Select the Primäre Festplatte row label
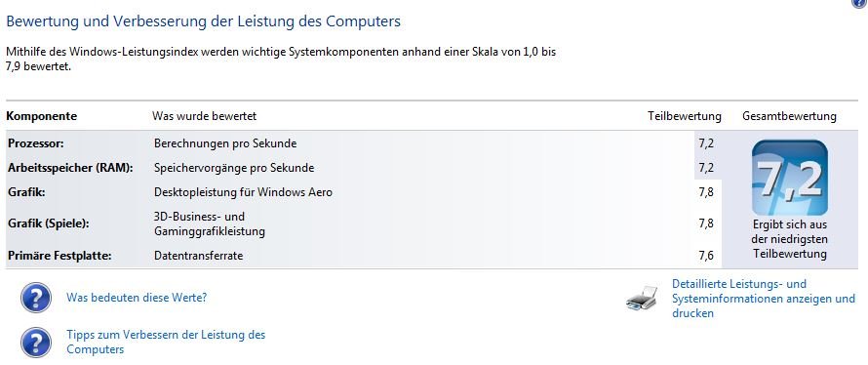This screenshot has width=868, height=365. click(x=59, y=256)
